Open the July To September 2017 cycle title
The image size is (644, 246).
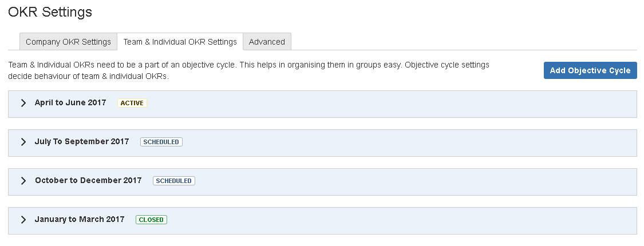tap(82, 142)
